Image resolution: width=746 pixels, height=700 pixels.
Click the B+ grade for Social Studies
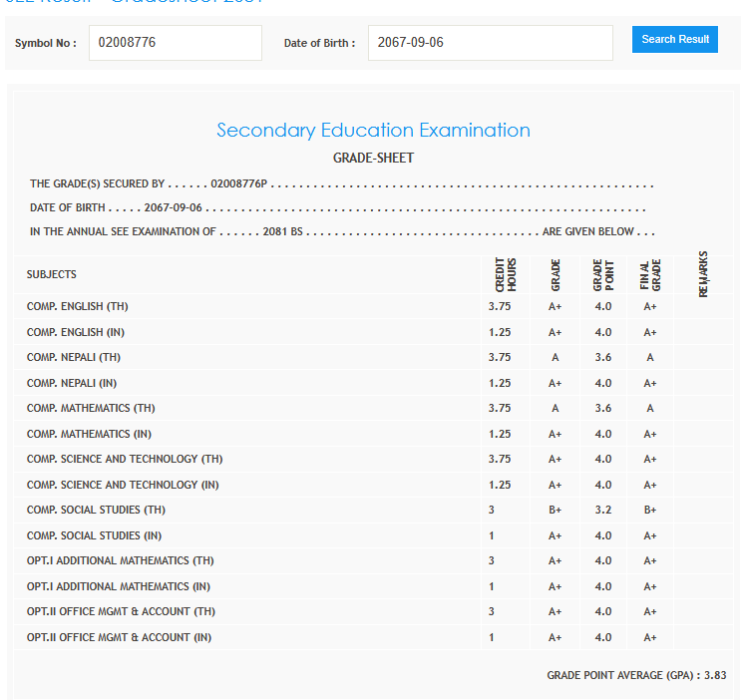(x=556, y=510)
